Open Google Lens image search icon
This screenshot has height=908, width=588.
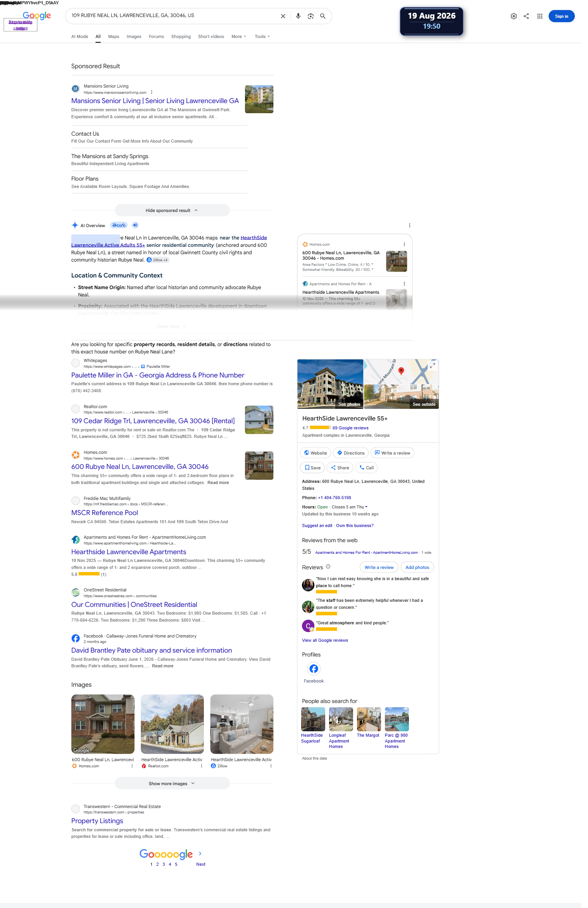tap(310, 16)
